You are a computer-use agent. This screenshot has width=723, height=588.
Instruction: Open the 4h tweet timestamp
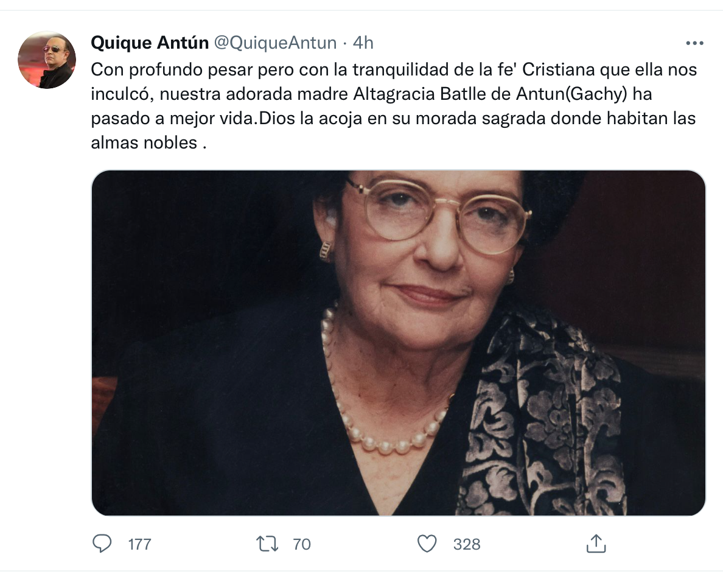click(363, 43)
